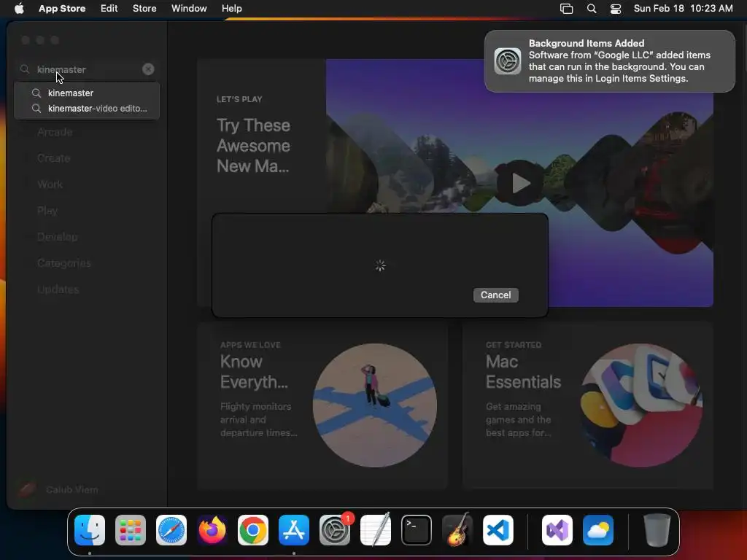747x560 pixels.
Task: Open the Calub Viem account profile
Action: pos(58,489)
